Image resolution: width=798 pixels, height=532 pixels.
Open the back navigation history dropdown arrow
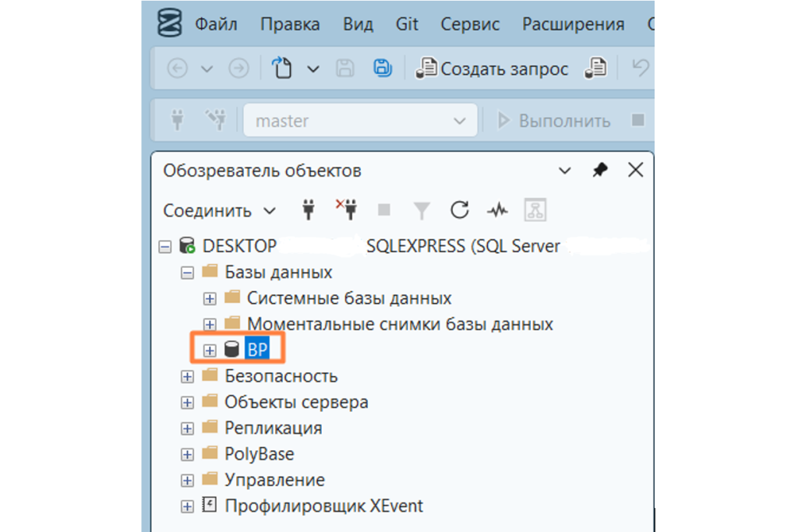tap(207, 69)
